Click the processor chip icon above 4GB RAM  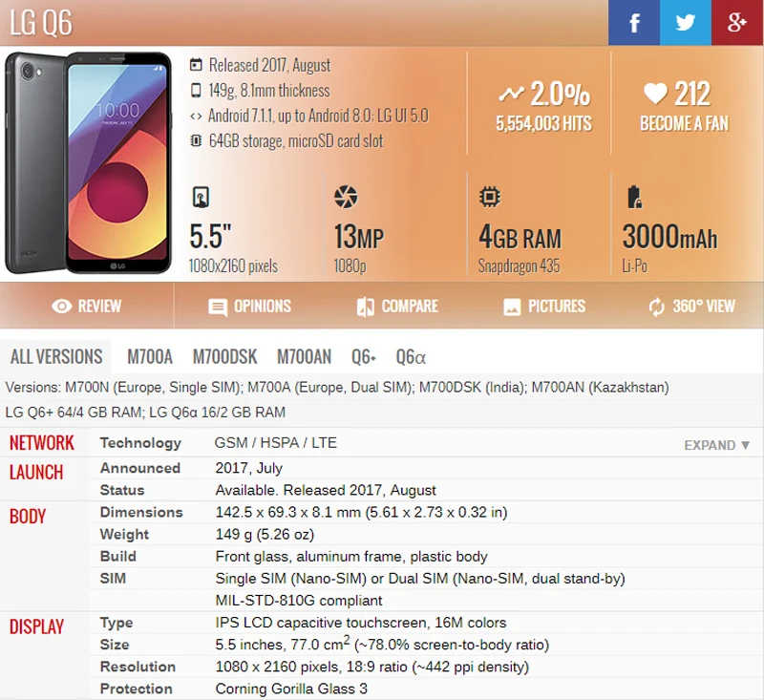click(x=490, y=197)
